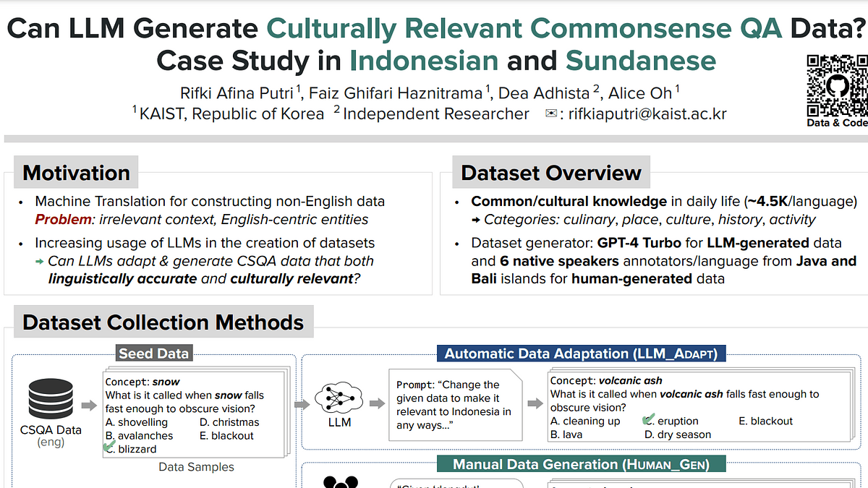This screenshot has width=868, height=488.
Task: Click the envelope icon before the email address
Action: click(x=552, y=114)
